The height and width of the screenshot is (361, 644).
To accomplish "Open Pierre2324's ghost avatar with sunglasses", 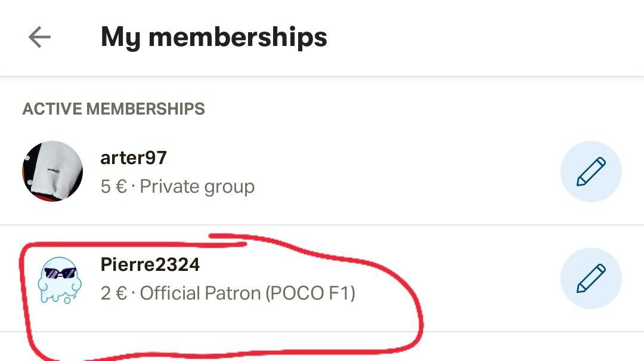I will tap(60, 280).
